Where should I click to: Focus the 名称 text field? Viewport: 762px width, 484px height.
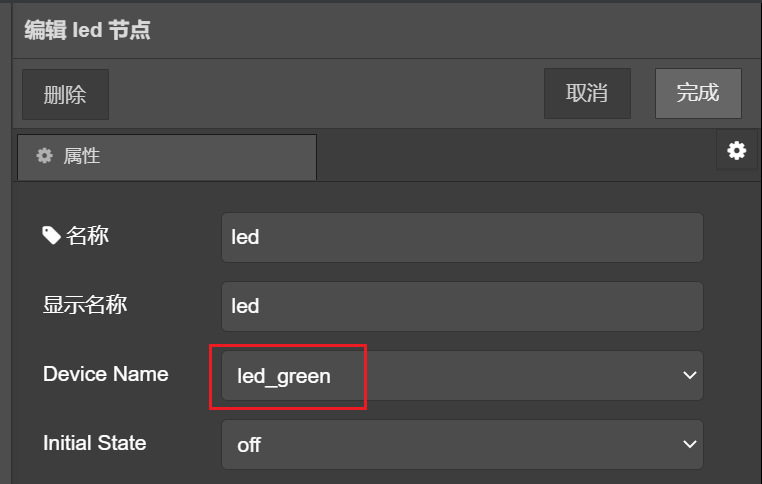point(462,237)
